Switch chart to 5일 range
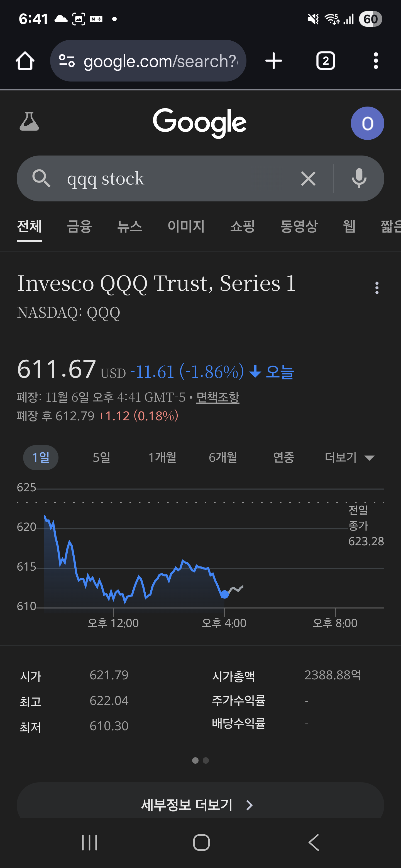The image size is (401, 868). point(102,458)
